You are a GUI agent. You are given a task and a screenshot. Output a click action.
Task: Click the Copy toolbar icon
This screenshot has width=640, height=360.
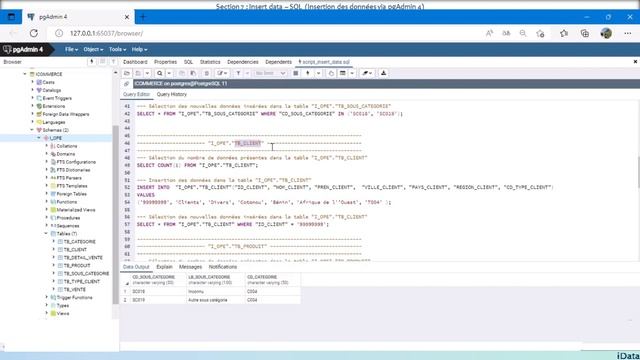coord(182,73)
